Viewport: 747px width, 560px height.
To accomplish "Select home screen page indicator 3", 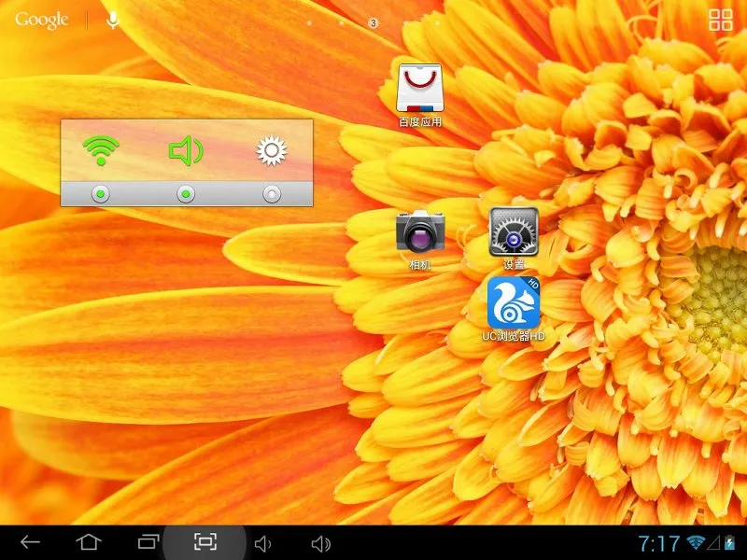I will 373,22.
